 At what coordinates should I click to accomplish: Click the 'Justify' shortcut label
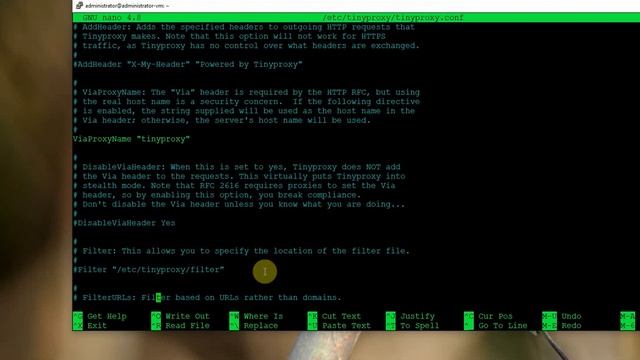(417, 316)
